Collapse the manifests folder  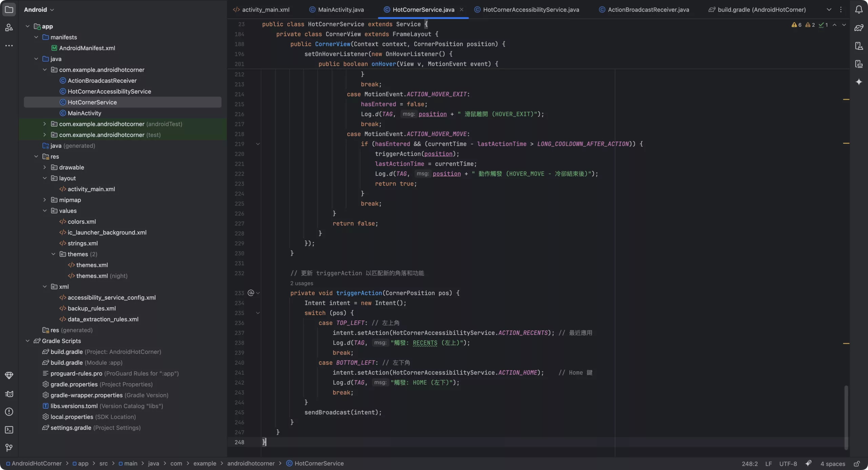(x=36, y=37)
